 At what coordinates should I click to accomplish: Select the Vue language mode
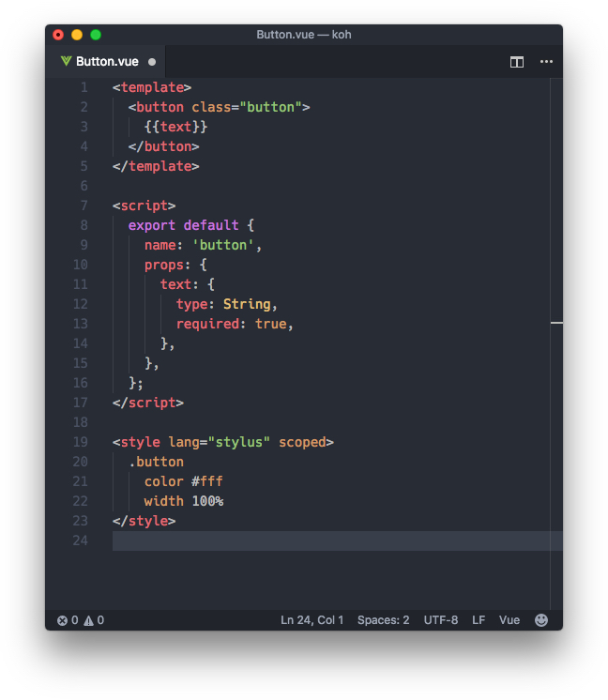point(509,620)
